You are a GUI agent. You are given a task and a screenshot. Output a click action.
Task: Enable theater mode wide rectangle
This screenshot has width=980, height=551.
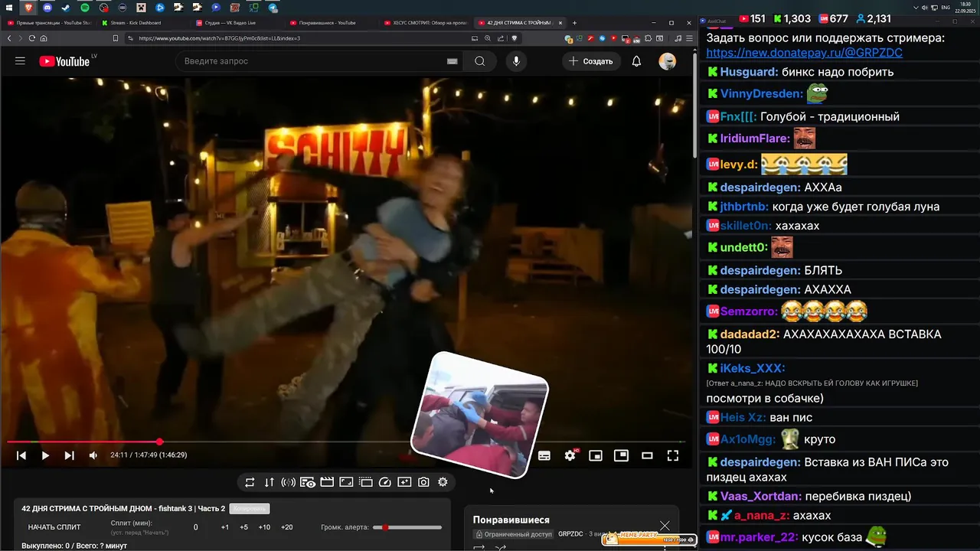(647, 455)
